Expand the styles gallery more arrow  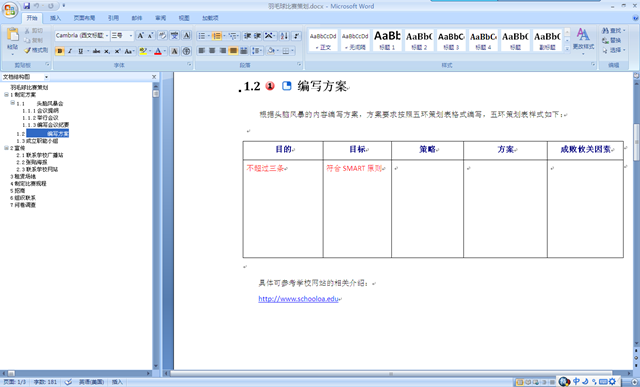[x=567, y=49]
